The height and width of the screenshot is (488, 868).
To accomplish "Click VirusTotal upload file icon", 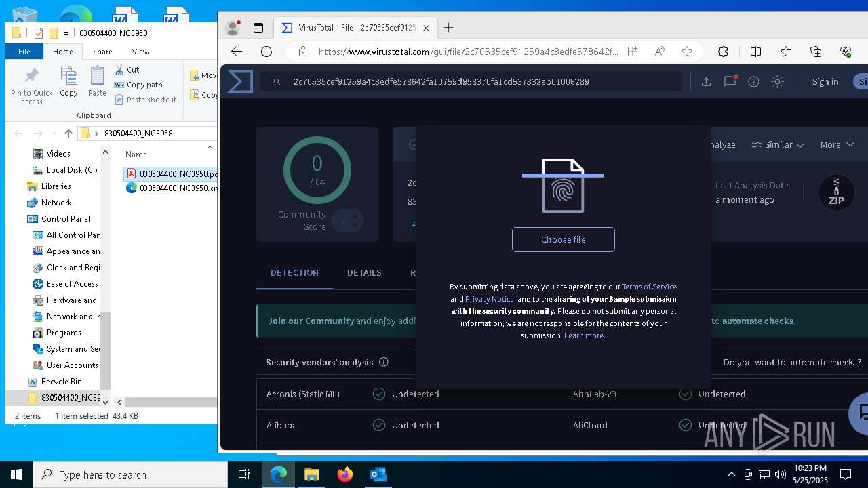I will coord(706,81).
